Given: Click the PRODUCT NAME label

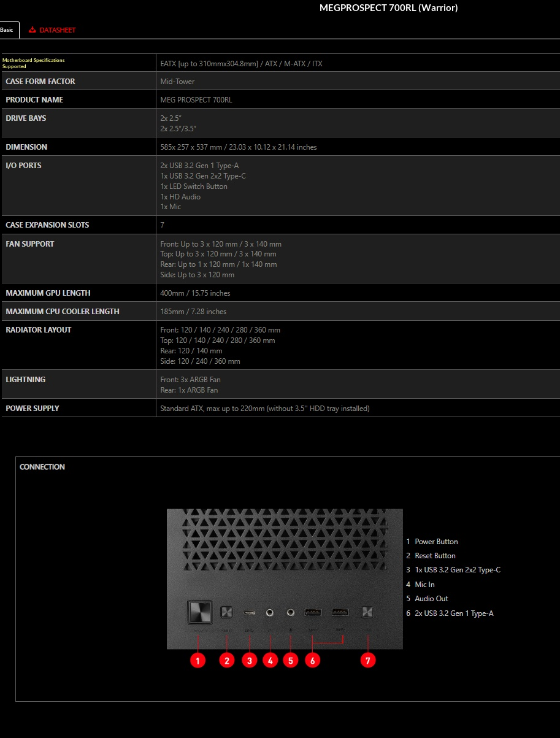Looking at the screenshot, I should (x=34, y=100).
